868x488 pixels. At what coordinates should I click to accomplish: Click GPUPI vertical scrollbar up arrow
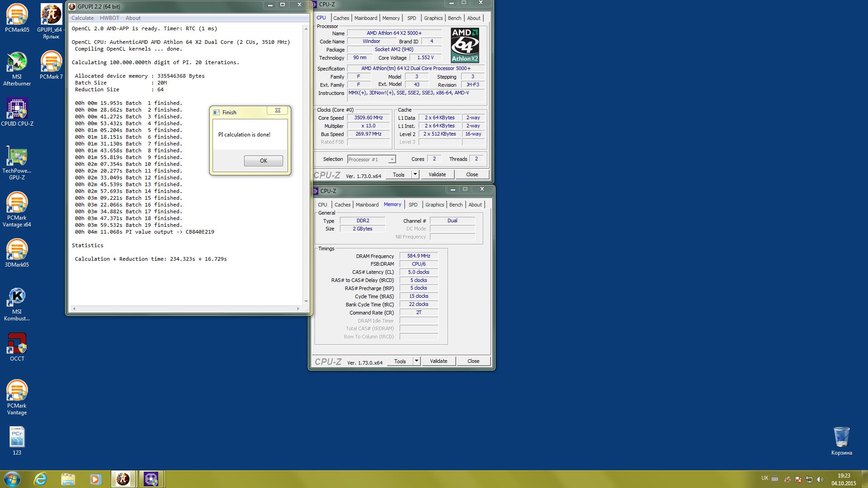pos(306,28)
